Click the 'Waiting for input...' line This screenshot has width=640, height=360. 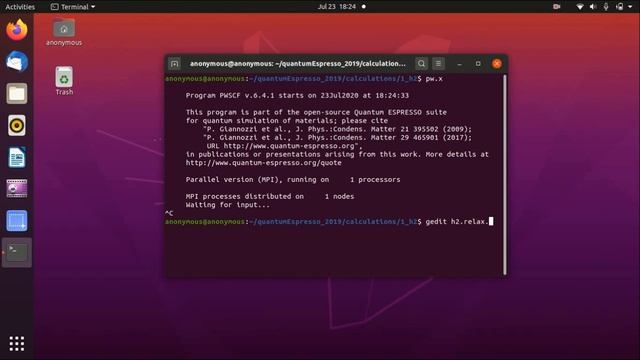pyautogui.click(x=228, y=205)
